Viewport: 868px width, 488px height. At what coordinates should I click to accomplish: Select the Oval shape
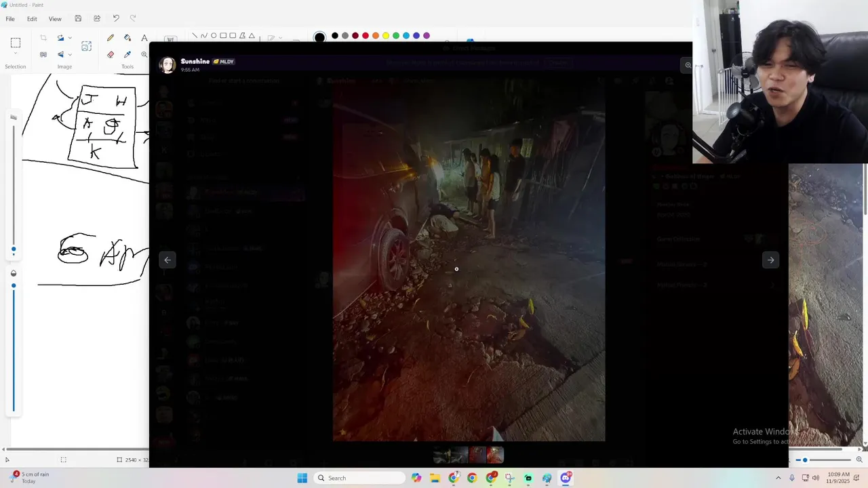pos(214,36)
